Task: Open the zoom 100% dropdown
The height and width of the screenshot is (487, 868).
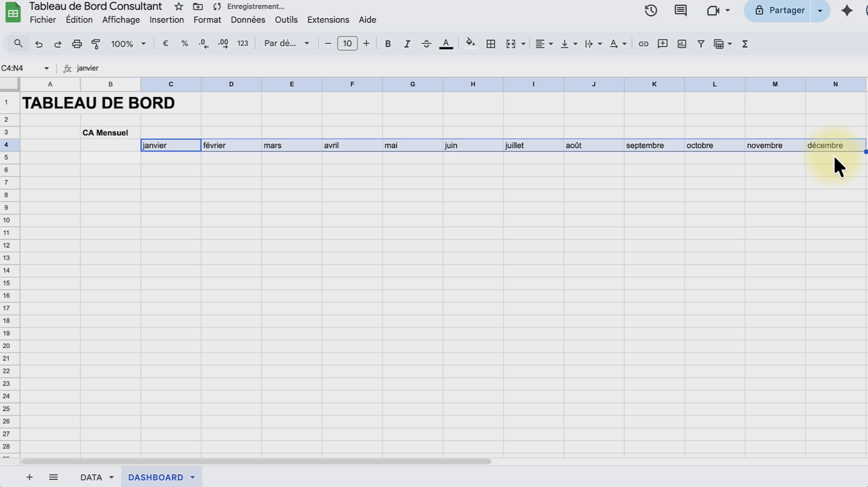Action: [x=128, y=44]
